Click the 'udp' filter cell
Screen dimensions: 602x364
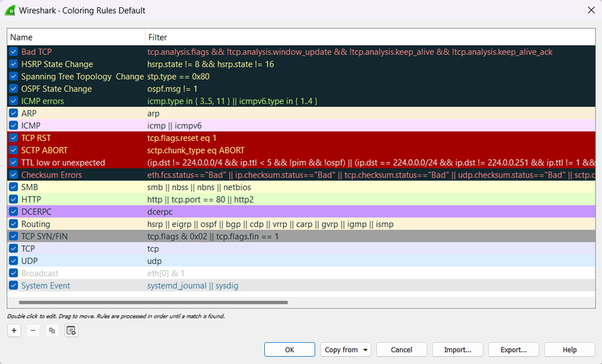(154, 261)
